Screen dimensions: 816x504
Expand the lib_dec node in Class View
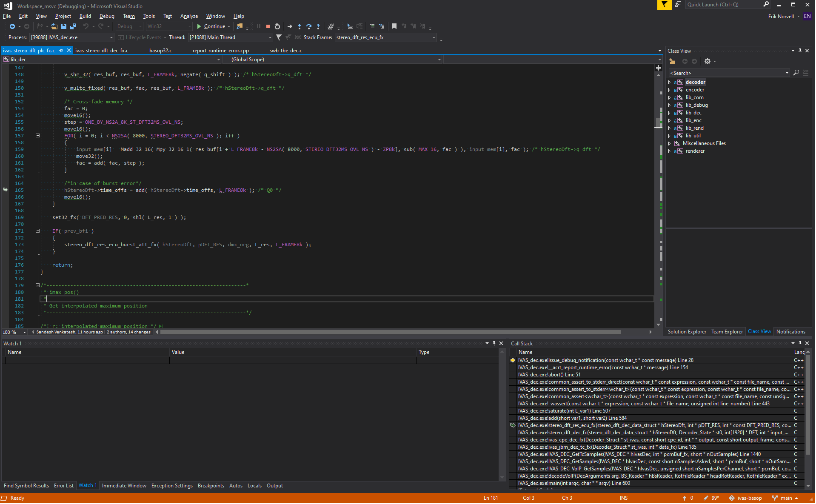(669, 113)
